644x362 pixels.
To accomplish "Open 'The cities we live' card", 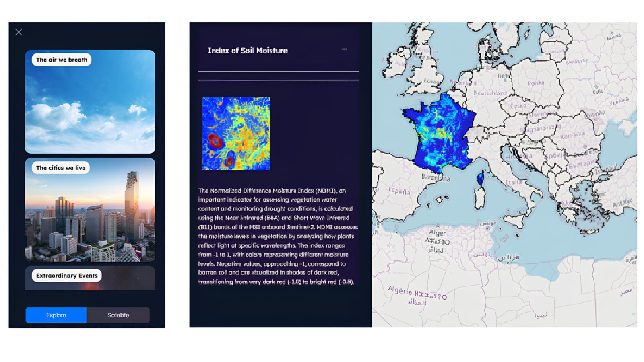I will 90,210.
